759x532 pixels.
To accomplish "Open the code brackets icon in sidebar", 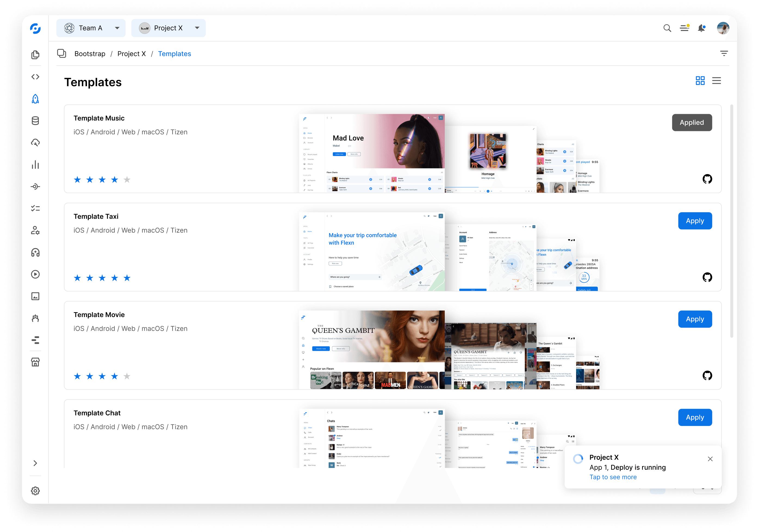I will (x=35, y=77).
